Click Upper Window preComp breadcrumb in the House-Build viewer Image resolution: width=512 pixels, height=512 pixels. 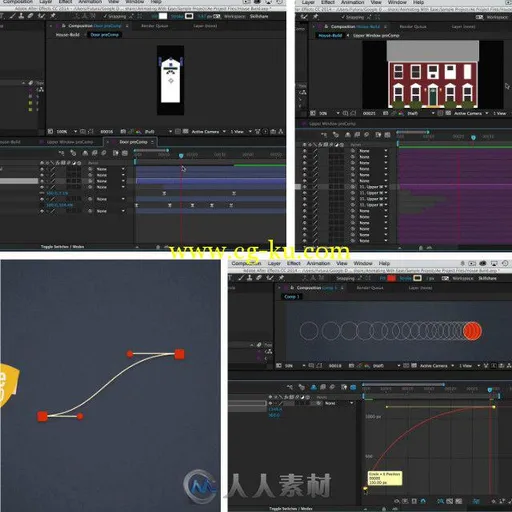pos(376,35)
